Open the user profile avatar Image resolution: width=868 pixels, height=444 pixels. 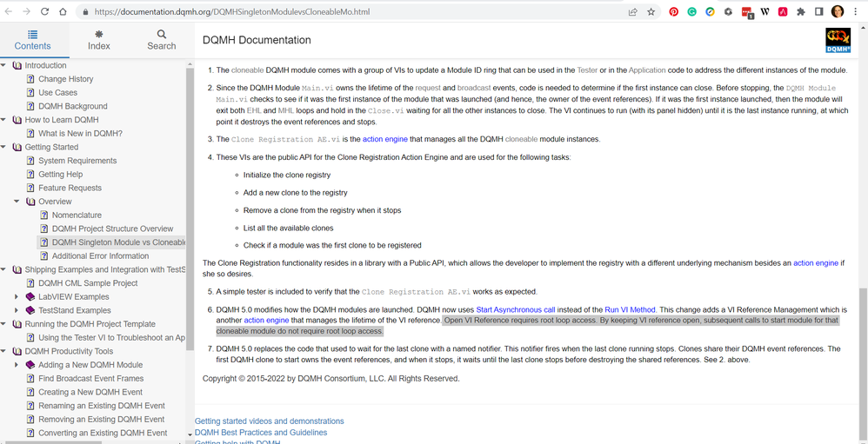point(838,11)
